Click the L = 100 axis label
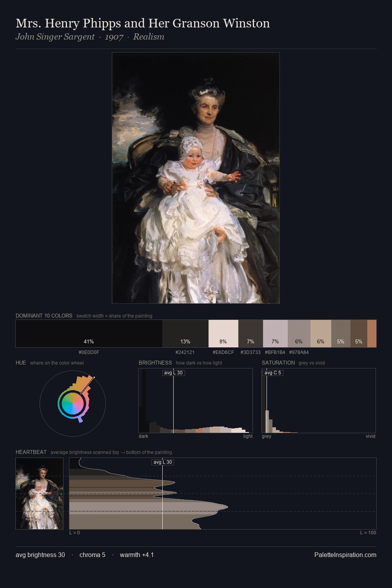Image resolution: width=392 pixels, height=588 pixels. tap(368, 533)
